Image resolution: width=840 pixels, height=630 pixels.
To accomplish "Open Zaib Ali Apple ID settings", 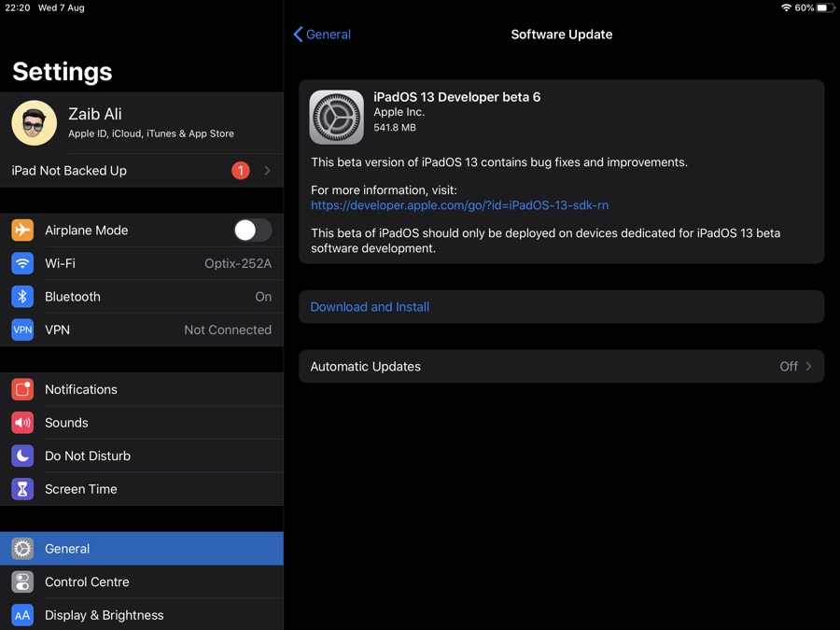I will pyautogui.click(x=142, y=123).
